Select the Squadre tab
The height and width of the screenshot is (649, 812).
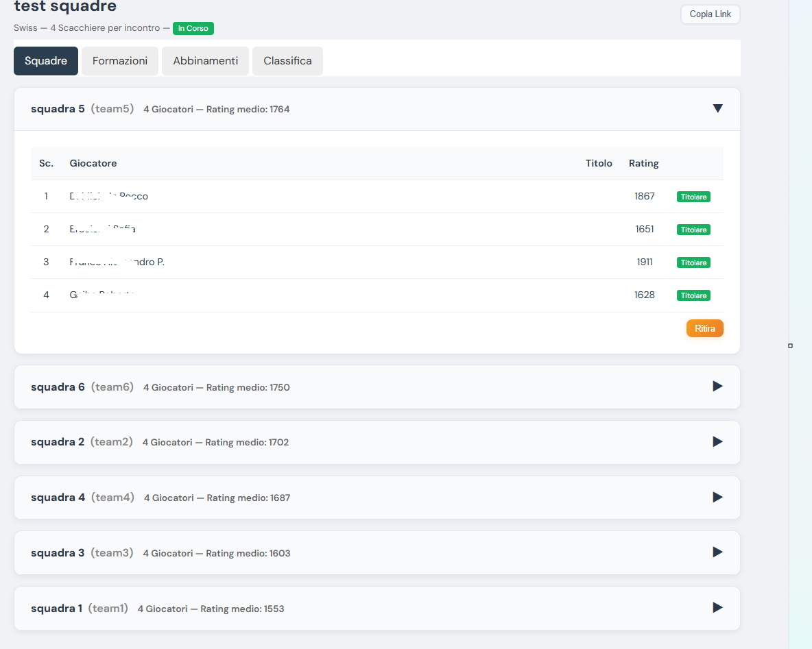pyautogui.click(x=46, y=61)
